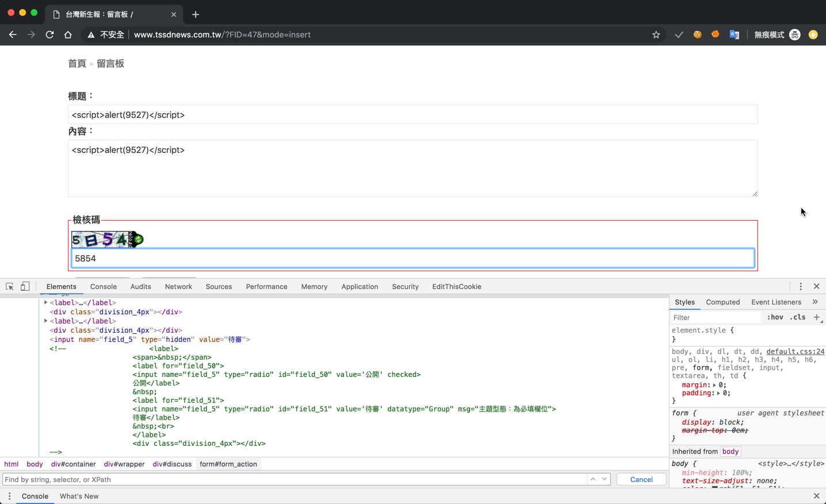Focus the Styles Filter input box

pyautogui.click(x=716, y=317)
